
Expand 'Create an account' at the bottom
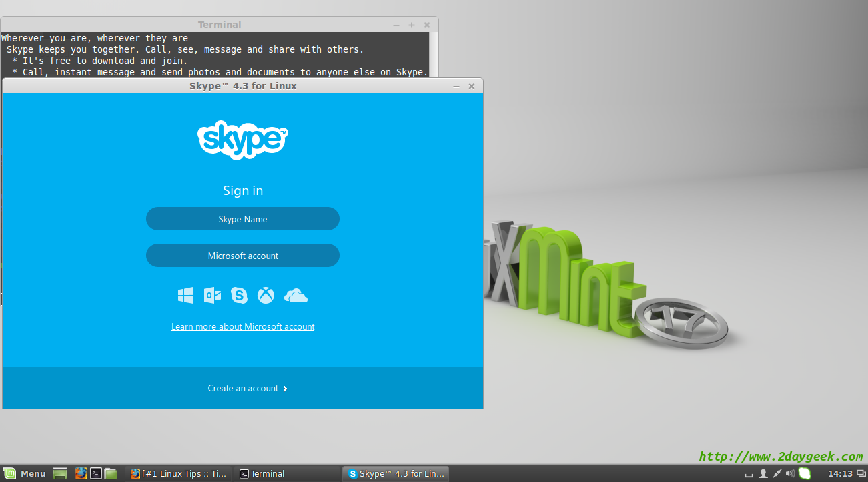247,388
